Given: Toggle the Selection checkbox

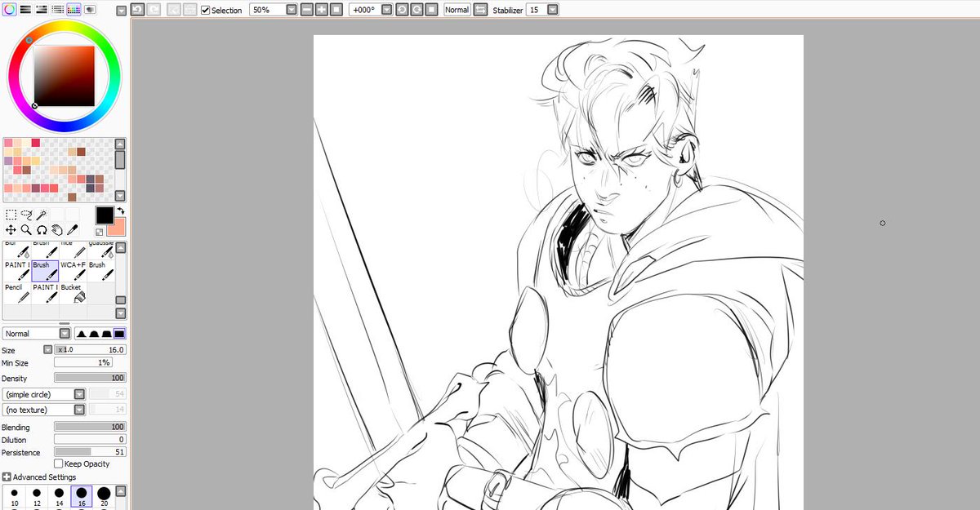Looking at the screenshot, I should tap(206, 10).
